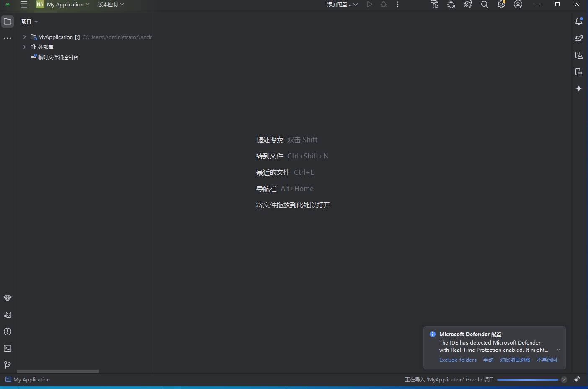This screenshot has height=389, width=588.
Task: Open the Problems view
Action: click(x=7, y=332)
